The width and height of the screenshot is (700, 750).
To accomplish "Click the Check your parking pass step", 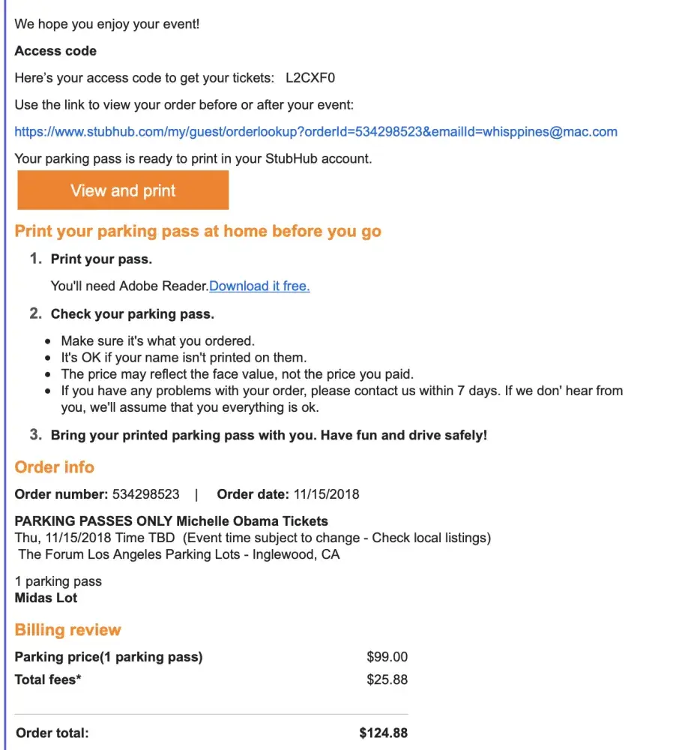I will pos(132,313).
